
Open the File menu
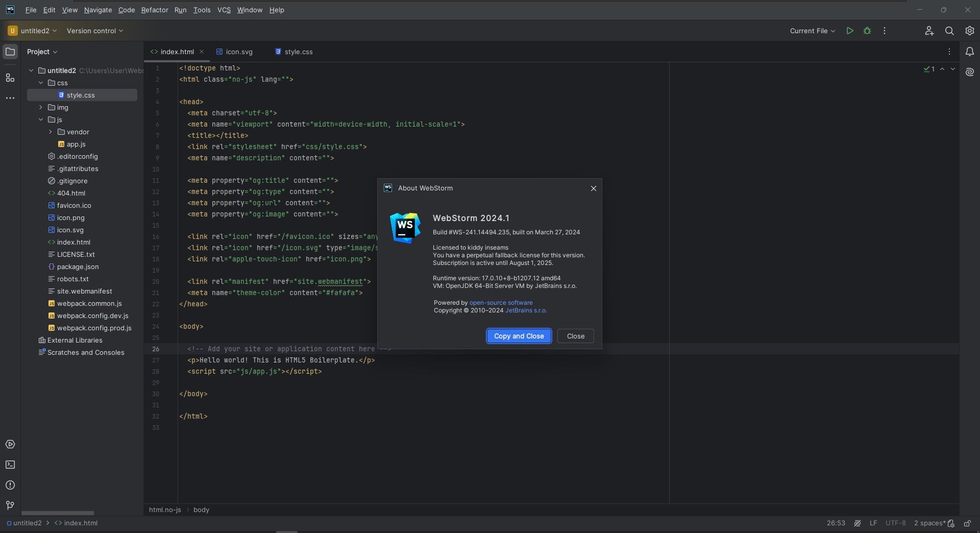coord(31,10)
